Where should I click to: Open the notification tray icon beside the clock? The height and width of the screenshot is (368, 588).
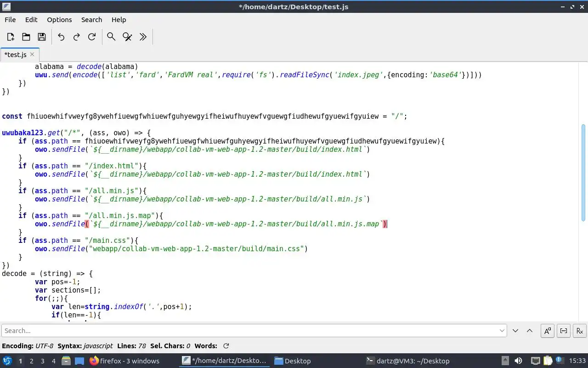tap(560, 361)
